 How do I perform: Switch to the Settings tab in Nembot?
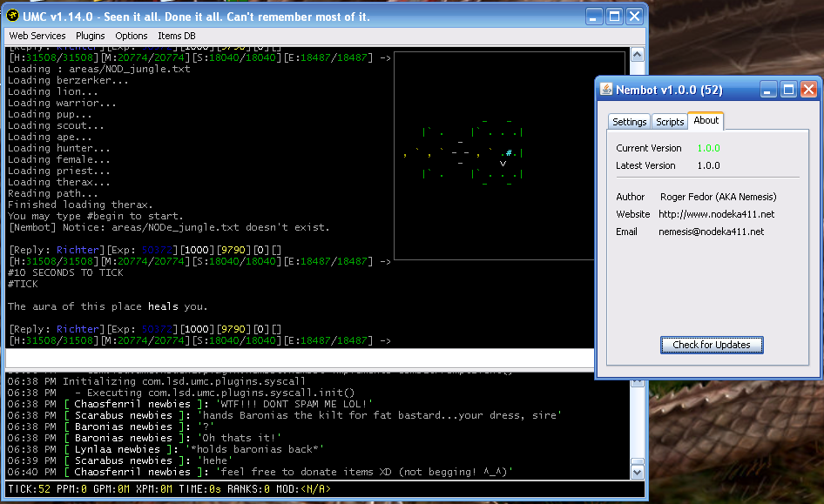(x=629, y=122)
